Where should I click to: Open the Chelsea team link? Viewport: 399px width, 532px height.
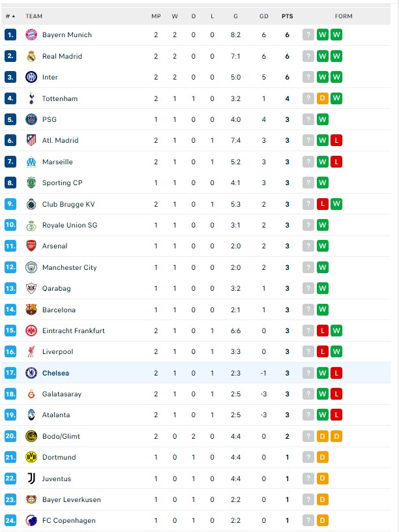[x=55, y=373]
